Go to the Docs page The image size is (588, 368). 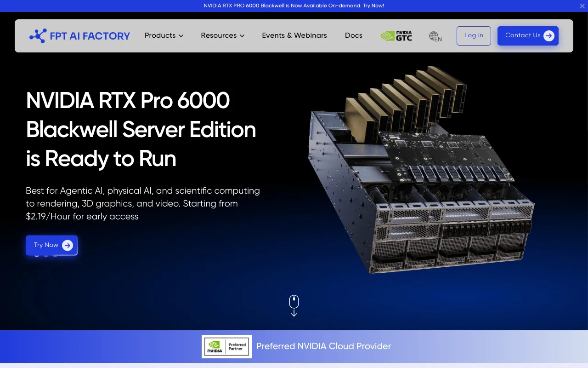[x=354, y=35]
